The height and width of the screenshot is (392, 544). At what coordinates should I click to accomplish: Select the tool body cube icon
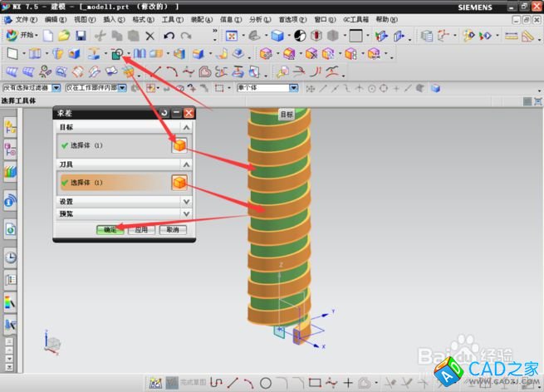(x=179, y=183)
